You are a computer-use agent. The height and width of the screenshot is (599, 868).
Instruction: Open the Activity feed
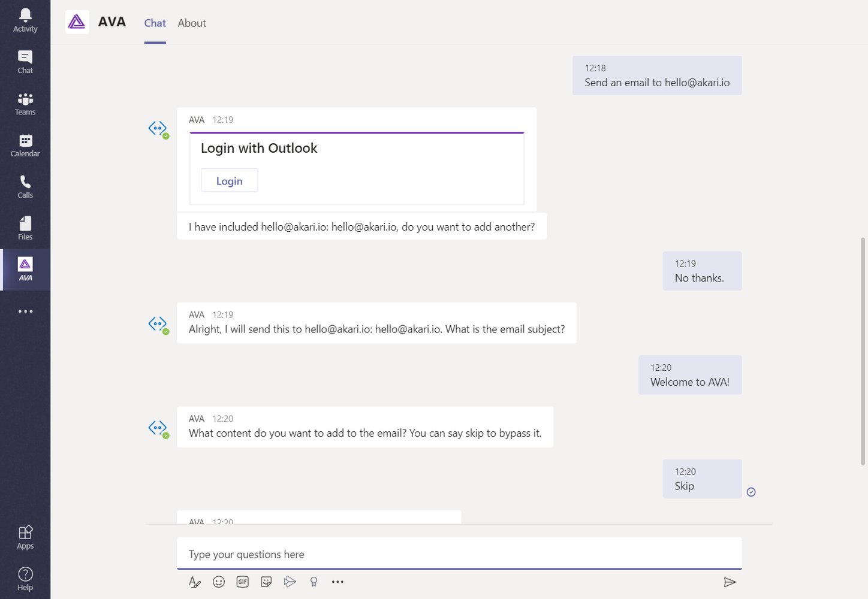[x=25, y=20]
